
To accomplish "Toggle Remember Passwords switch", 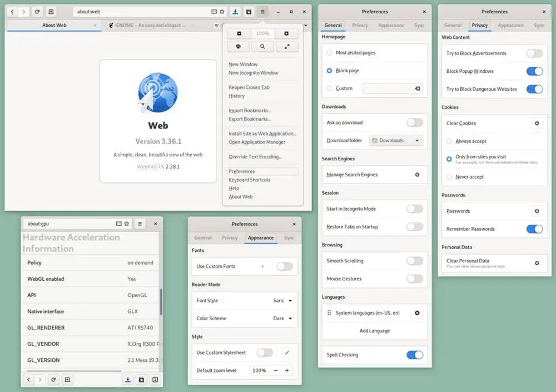I will point(534,229).
